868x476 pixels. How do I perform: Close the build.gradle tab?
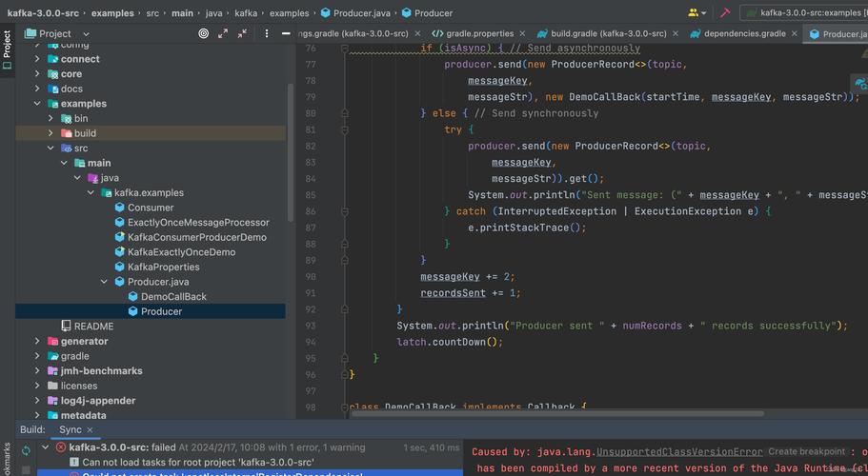(676, 33)
